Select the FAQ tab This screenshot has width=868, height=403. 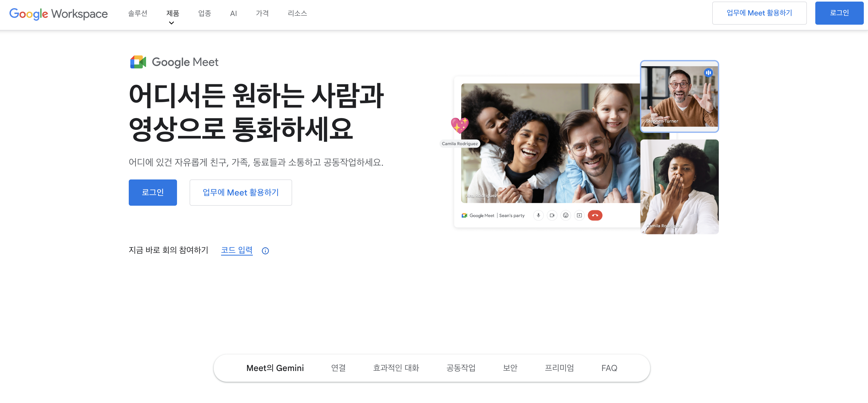point(609,368)
